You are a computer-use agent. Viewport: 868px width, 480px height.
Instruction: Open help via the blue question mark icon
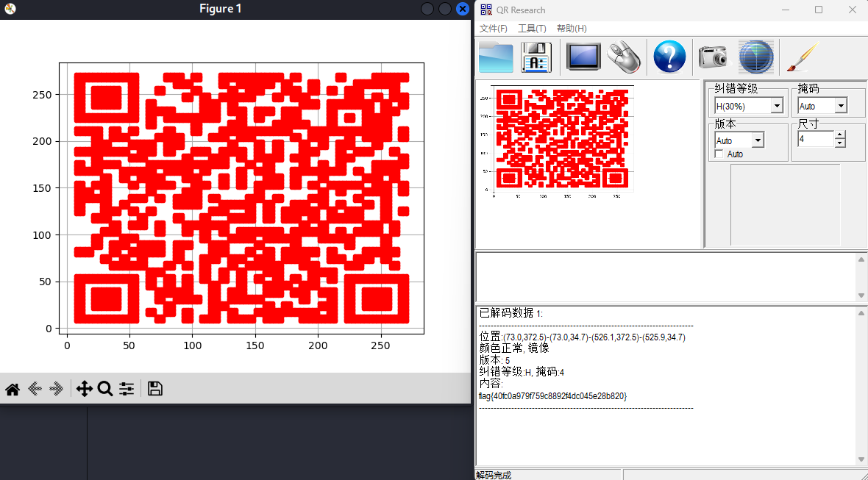click(669, 57)
